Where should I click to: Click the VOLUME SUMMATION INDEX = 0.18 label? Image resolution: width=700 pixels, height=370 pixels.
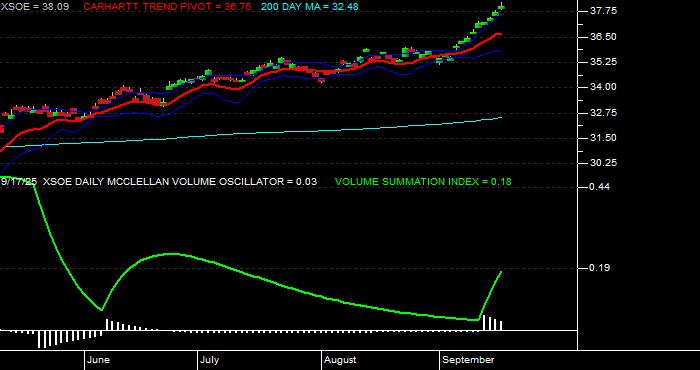click(423, 182)
